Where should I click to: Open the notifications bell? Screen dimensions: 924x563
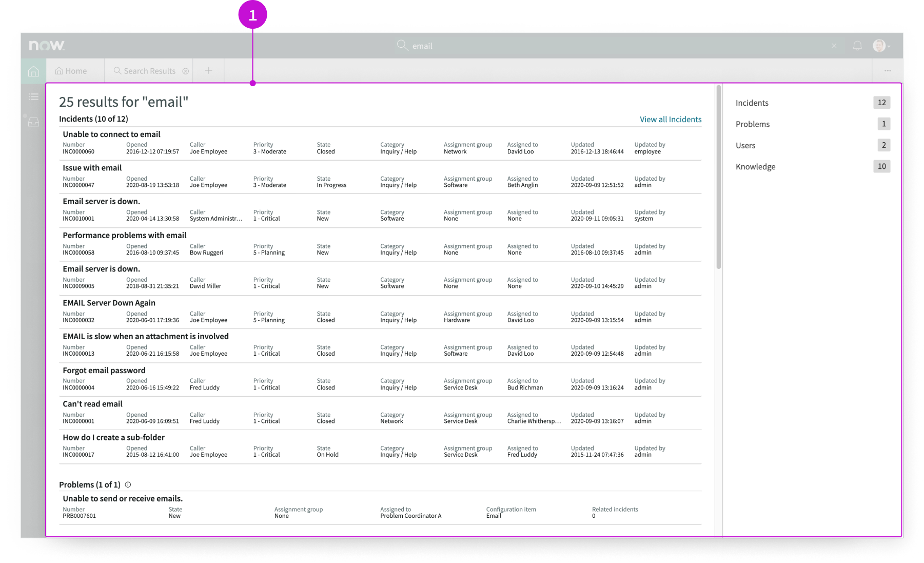tap(857, 46)
